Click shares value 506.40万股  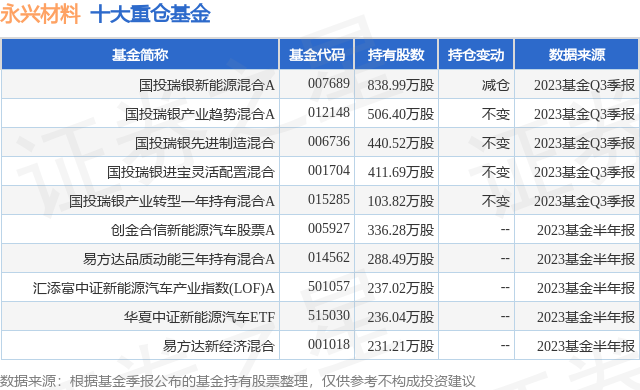(x=400, y=114)
